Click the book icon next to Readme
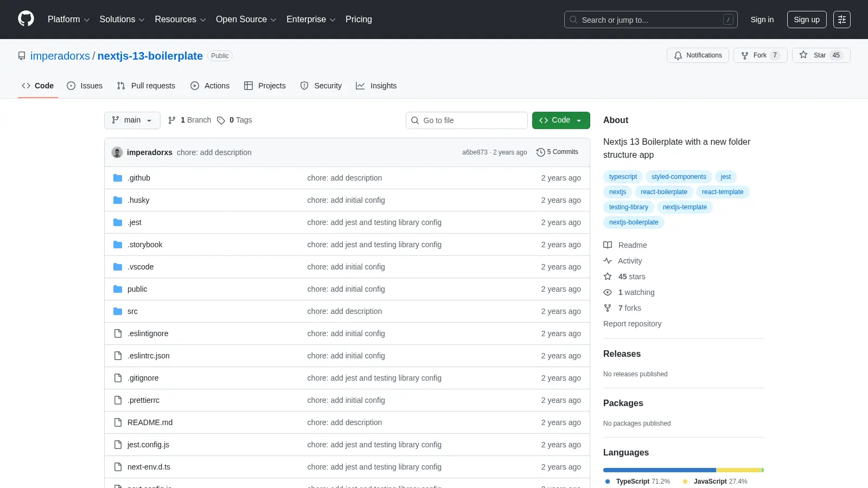The height and width of the screenshot is (488, 868). click(x=608, y=245)
